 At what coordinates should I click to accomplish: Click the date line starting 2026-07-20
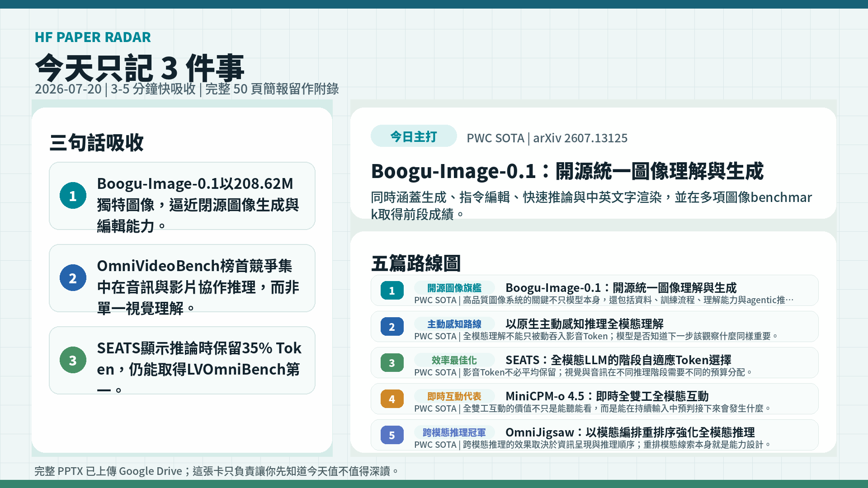187,89
